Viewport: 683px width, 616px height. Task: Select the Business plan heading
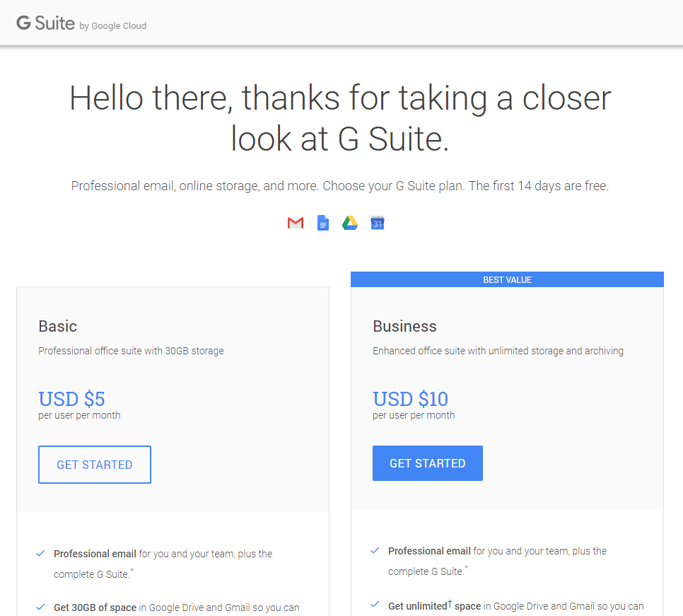(404, 326)
